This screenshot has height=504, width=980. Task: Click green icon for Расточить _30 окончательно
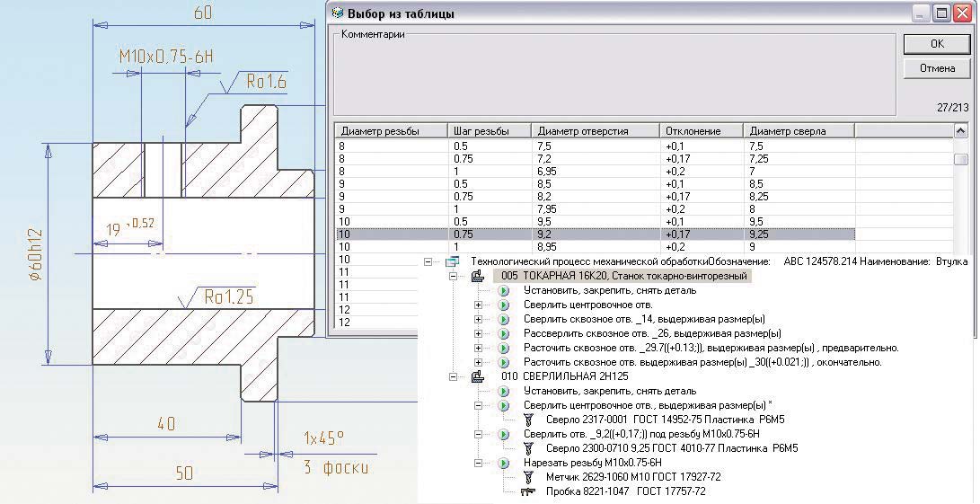503,363
